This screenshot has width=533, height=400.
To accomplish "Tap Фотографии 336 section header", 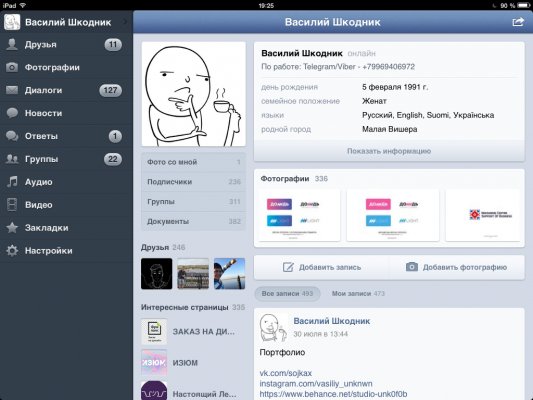I will (294, 178).
